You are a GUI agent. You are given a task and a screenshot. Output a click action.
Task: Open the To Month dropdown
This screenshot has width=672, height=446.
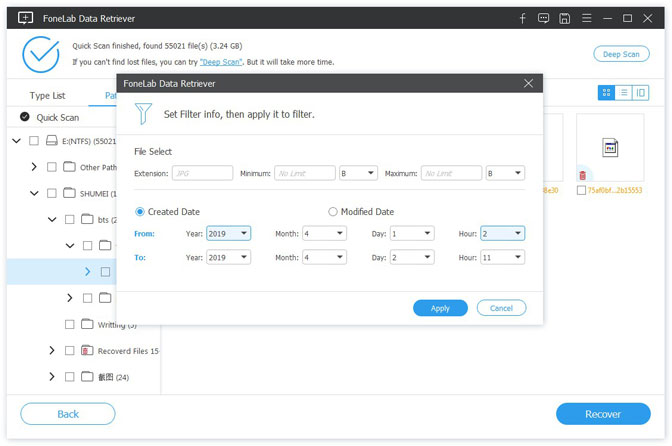point(324,257)
